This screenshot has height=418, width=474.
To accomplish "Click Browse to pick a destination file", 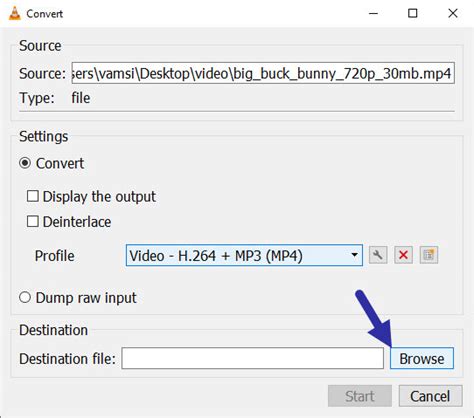I will click(422, 358).
